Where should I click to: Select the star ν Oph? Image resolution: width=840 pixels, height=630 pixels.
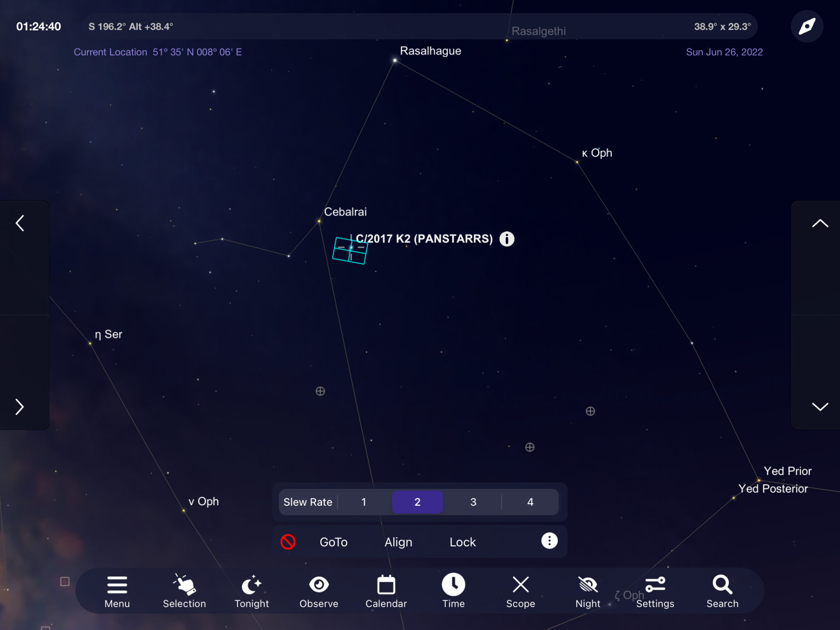pos(184,510)
